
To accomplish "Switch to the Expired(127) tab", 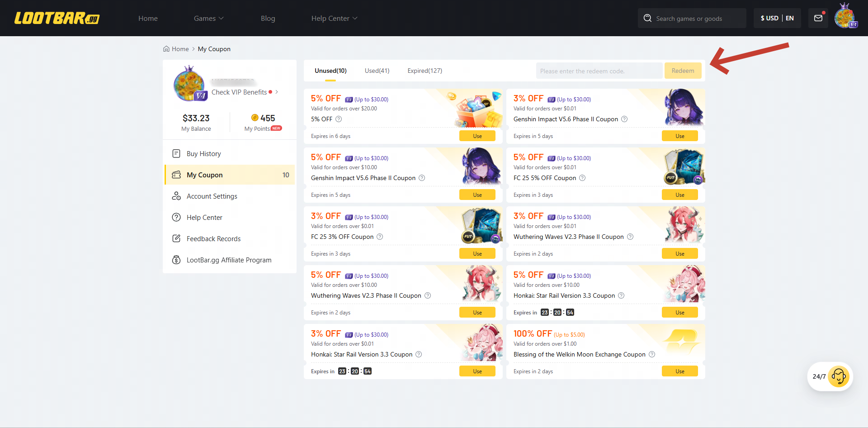I will (x=424, y=71).
